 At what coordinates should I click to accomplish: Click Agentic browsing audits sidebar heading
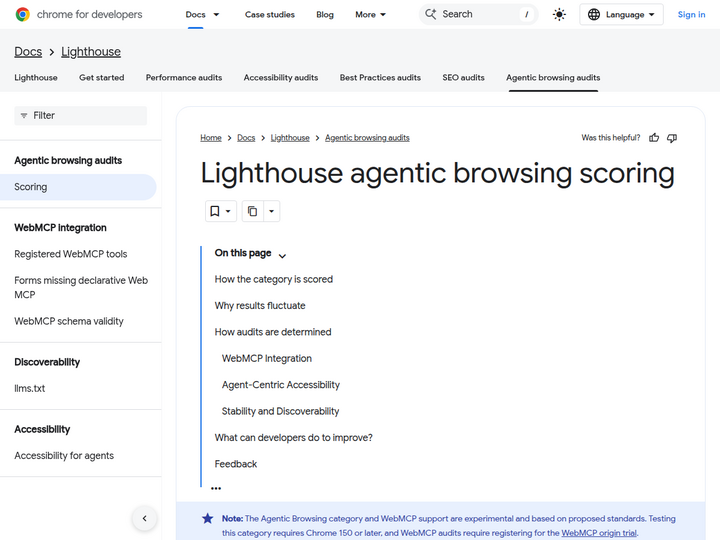pos(68,161)
